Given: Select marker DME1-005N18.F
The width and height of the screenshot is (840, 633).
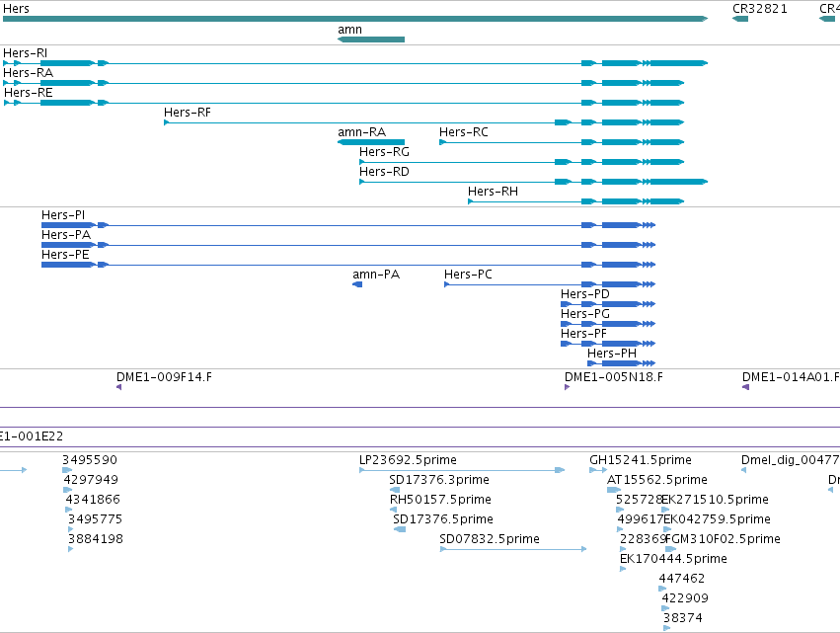Looking at the screenshot, I should [x=567, y=387].
